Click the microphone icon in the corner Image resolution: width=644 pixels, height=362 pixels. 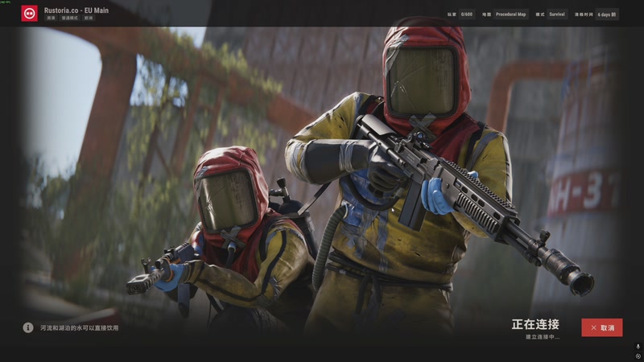[638, 347]
